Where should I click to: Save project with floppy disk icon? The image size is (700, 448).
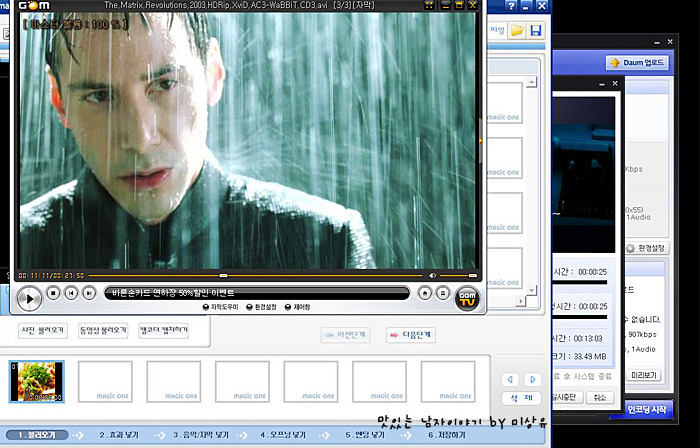coord(536,30)
